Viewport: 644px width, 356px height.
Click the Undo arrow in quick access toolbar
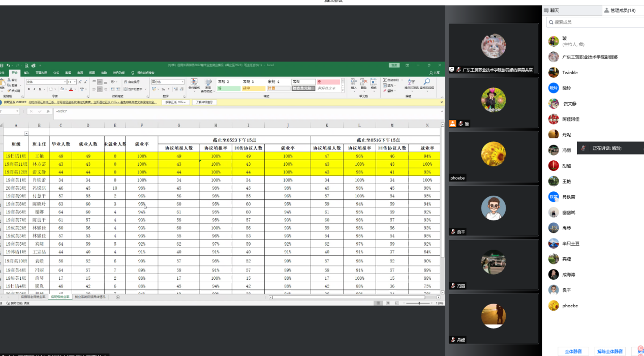point(9,66)
